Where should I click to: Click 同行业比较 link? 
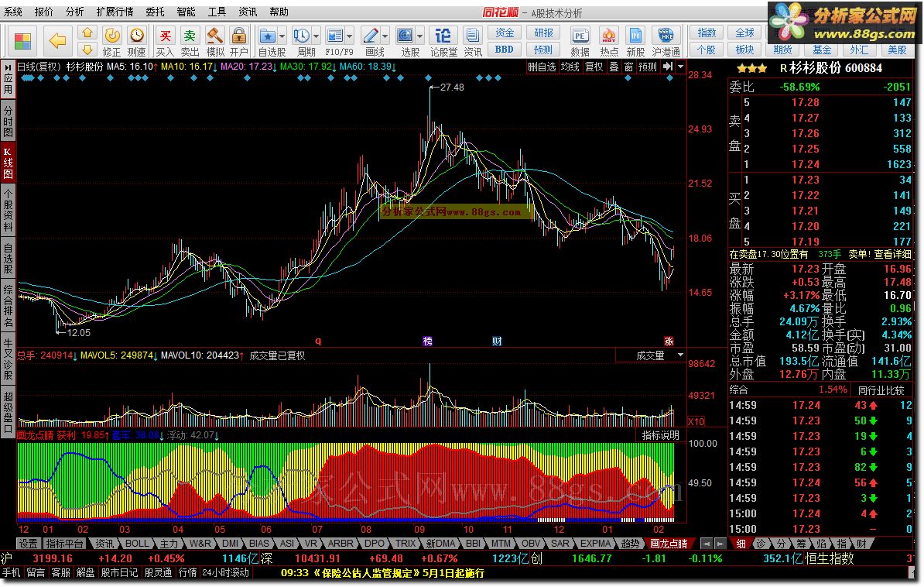point(881,390)
